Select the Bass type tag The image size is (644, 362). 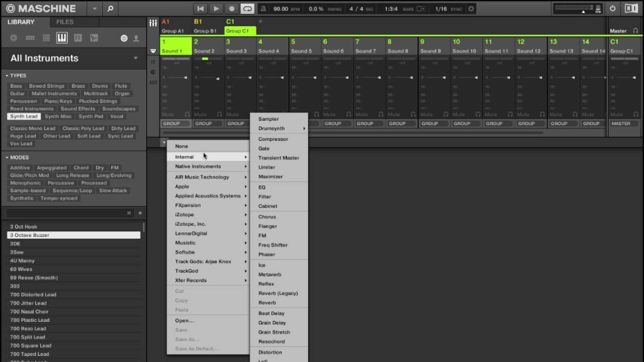[x=16, y=86]
